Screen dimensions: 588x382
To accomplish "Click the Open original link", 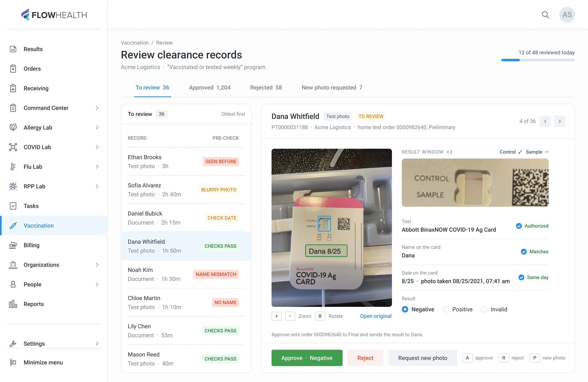I will pyautogui.click(x=375, y=316).
